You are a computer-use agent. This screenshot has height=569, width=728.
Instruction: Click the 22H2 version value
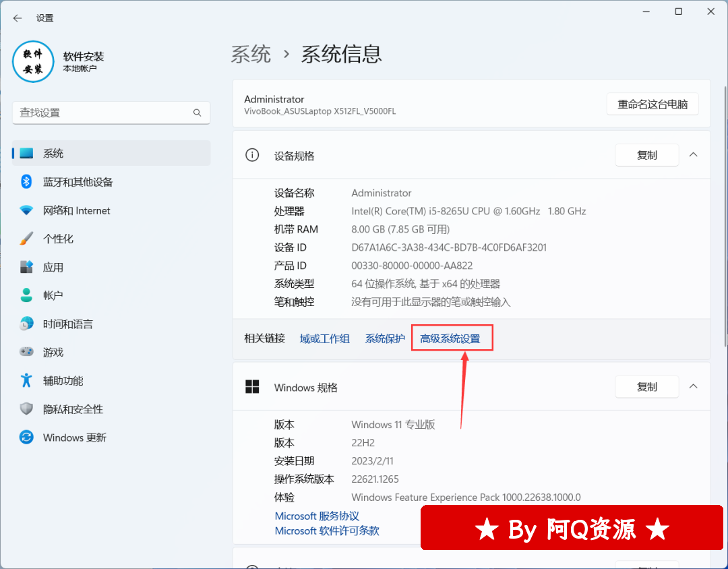(x=363, y=443)
